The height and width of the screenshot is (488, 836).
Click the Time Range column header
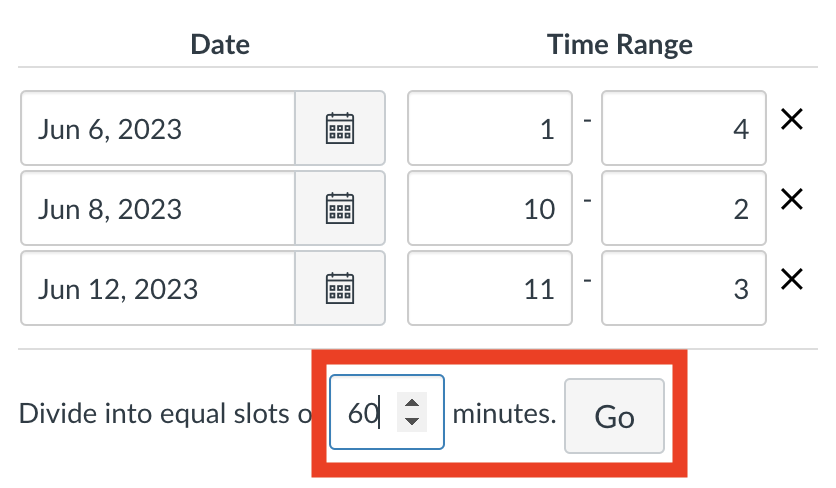[620, 44]
